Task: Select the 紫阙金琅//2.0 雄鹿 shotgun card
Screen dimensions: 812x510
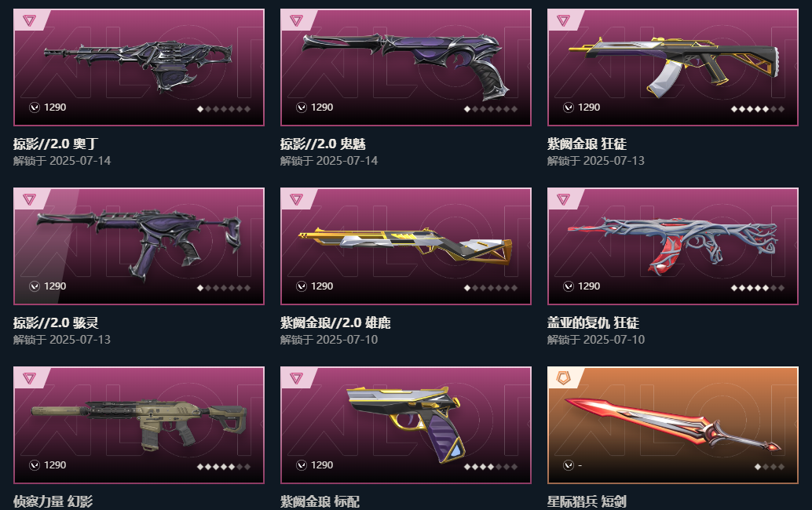Action: (x=406, y=246)
